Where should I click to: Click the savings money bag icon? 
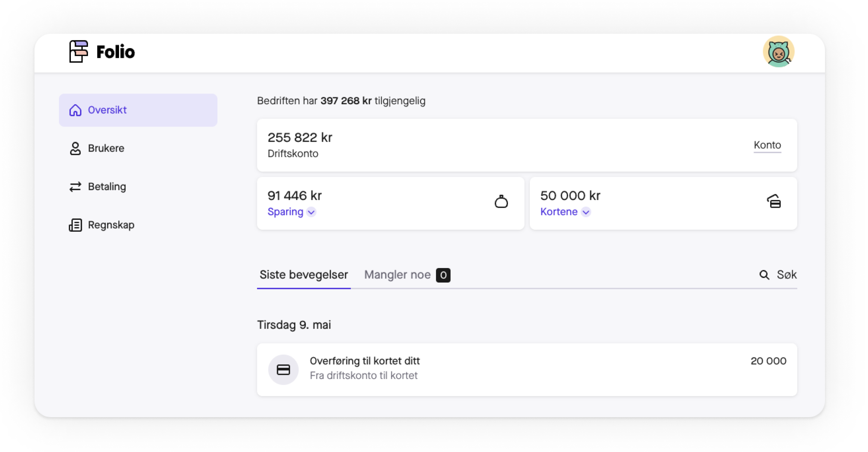pyautogui.click(x=501, y=202)
